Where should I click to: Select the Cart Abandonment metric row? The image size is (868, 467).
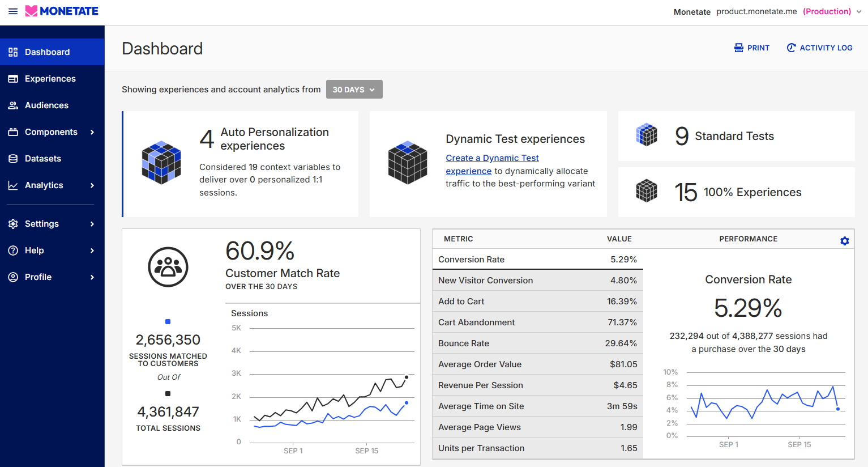pos(538,322)
